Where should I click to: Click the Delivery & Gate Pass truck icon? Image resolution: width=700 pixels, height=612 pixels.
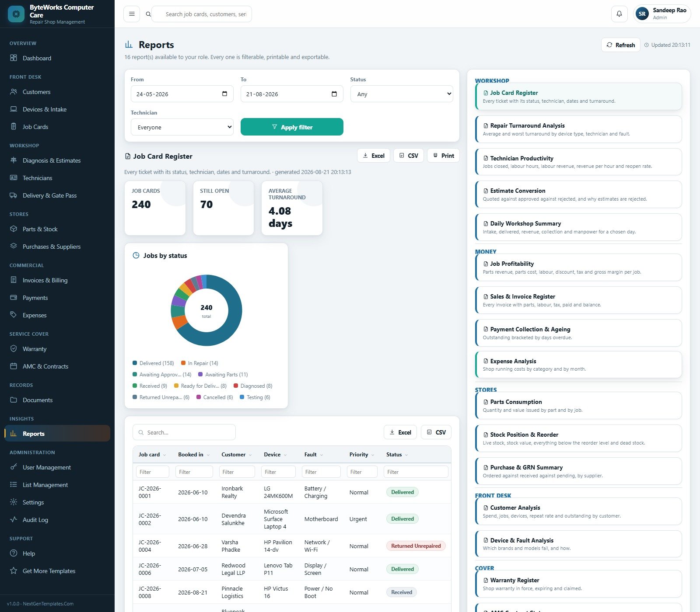tap(14, 195)
